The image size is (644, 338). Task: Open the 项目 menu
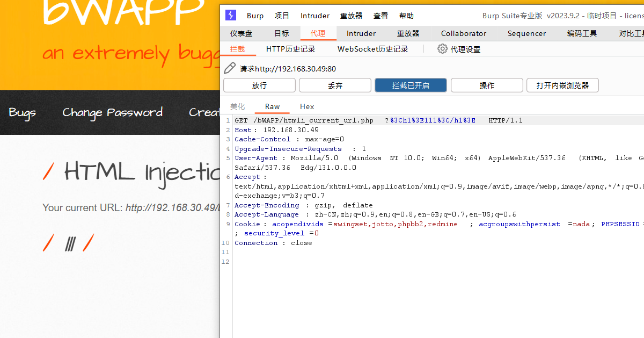click(282, 16)
